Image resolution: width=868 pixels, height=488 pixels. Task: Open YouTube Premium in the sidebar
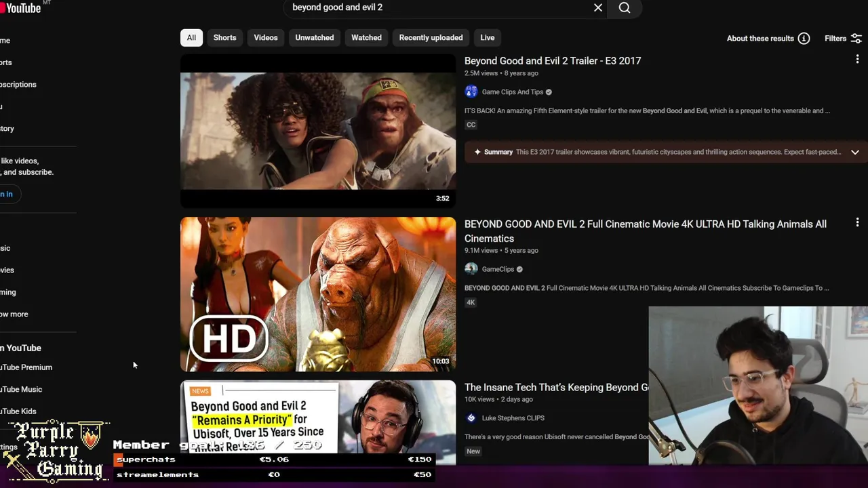pyautogui.click(x=26, y=367)
